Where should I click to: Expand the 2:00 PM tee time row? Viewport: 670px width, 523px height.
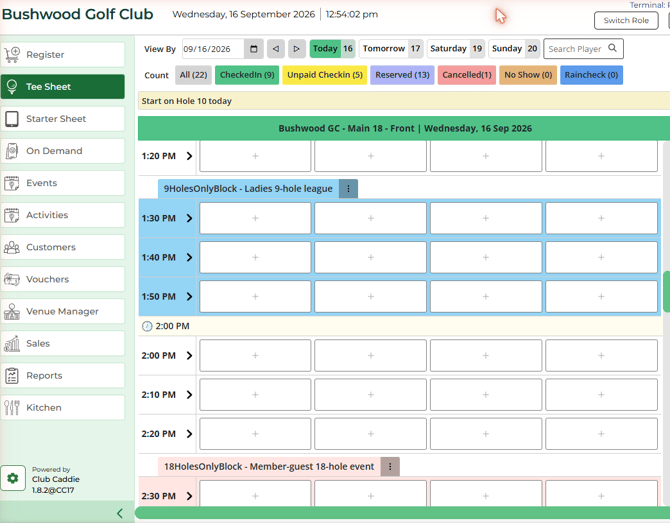coord(189,356)
